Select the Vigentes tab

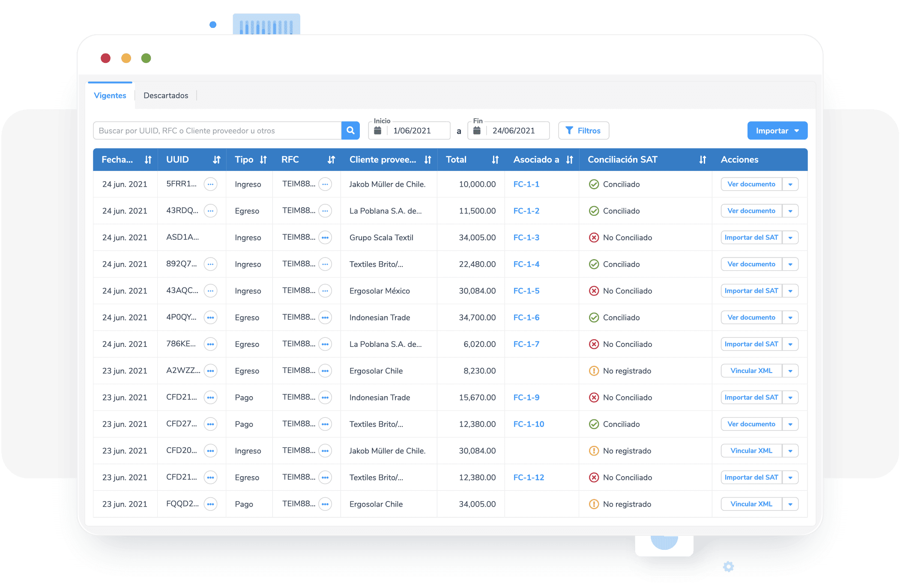pos(110,96)
